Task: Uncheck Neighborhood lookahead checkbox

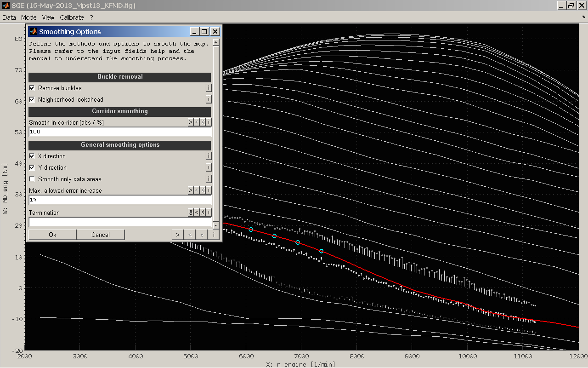Action: pyautogui.click(x=32, y=99)
